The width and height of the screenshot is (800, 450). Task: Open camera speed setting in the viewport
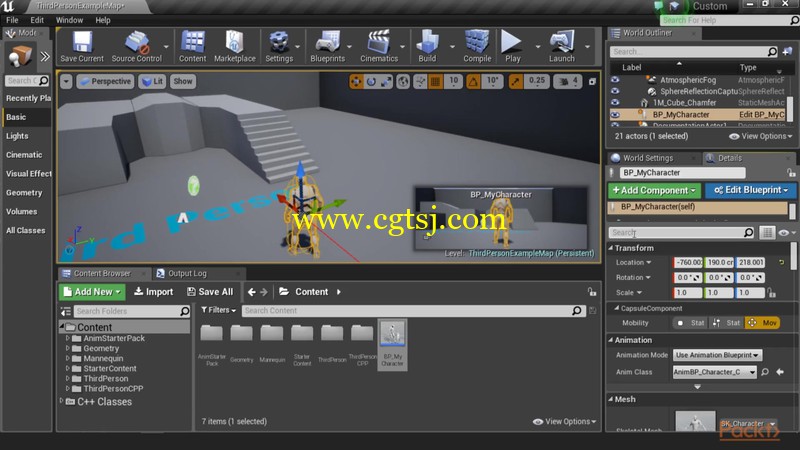pos(568,81)
